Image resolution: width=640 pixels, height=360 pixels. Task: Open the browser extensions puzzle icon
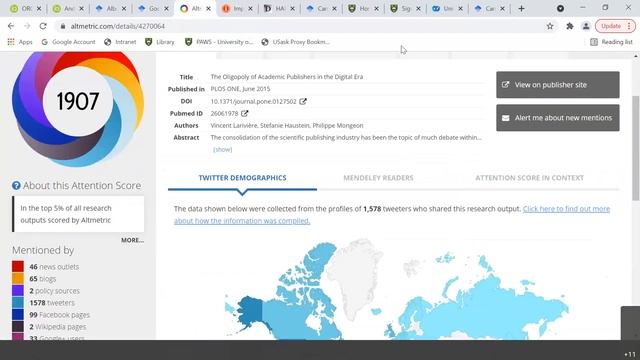[570, 26]
